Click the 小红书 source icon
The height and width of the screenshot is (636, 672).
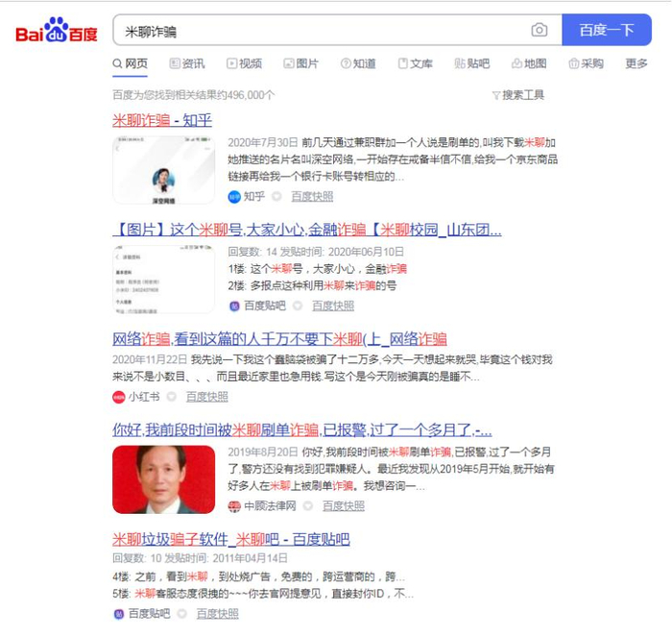pyautogui.click(x=118, y=397)
